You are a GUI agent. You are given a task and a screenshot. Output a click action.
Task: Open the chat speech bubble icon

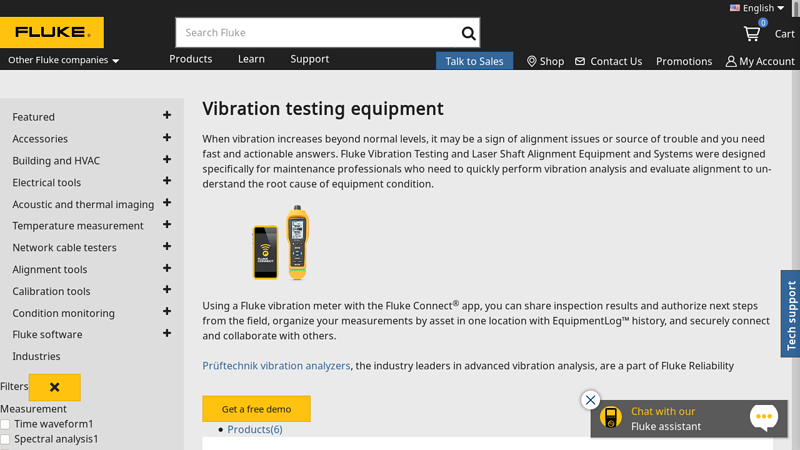(x=764, y=417)
